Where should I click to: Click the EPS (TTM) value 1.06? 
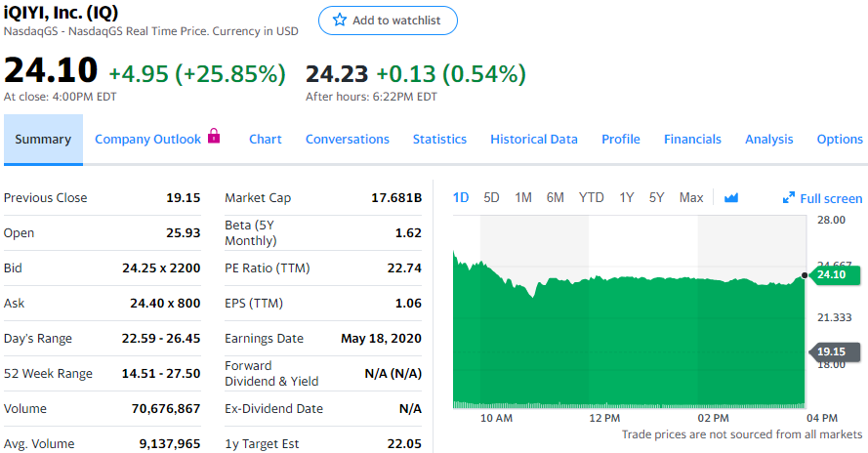click(x=408, y=303)
